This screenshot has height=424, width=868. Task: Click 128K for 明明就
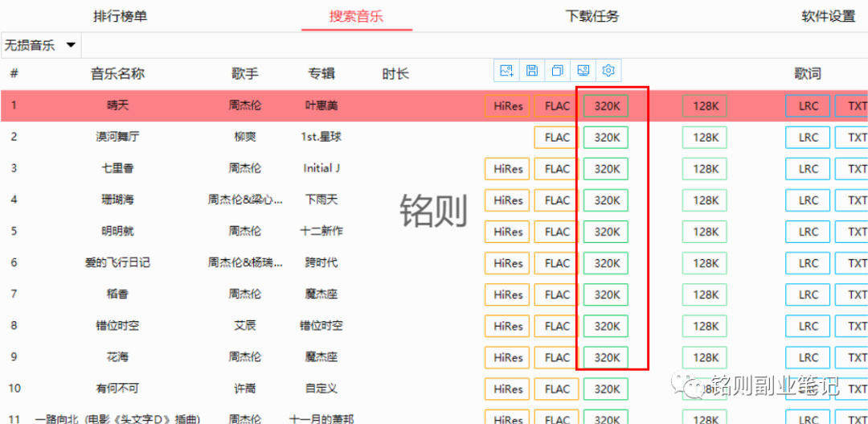pyautogui.click(x=705, y=232)
